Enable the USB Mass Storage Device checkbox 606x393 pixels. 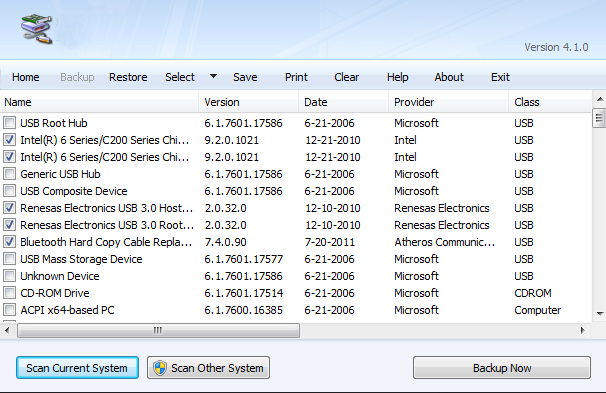[x=9, y=259]
